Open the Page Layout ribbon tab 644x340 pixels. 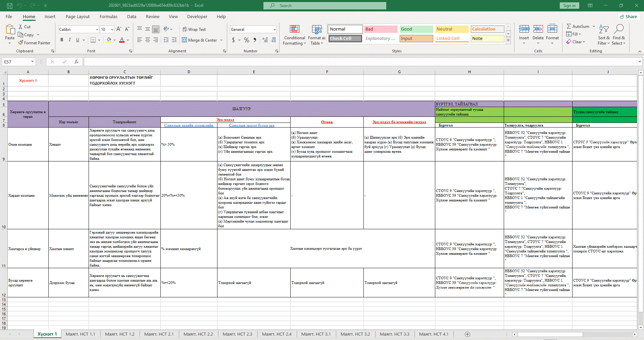pyautogui.click(x=78, y=16)
